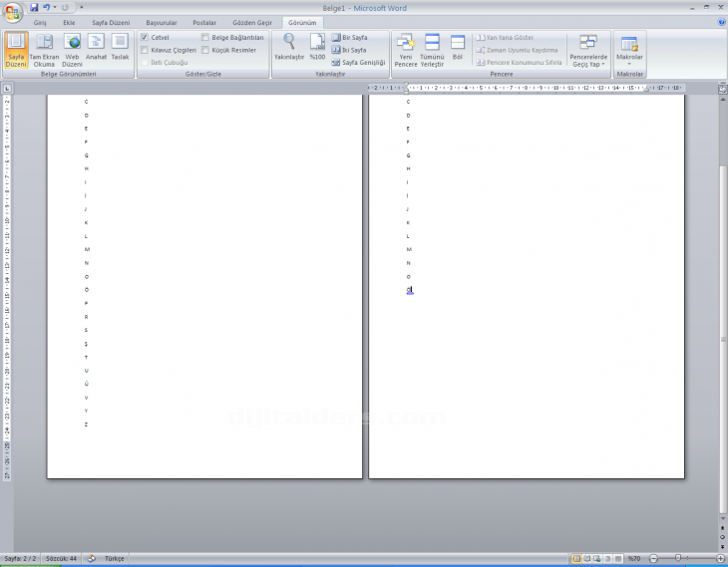Click the Yeni Pencere icon
Viewport: 728px width, 567px height.
(406, 48)
